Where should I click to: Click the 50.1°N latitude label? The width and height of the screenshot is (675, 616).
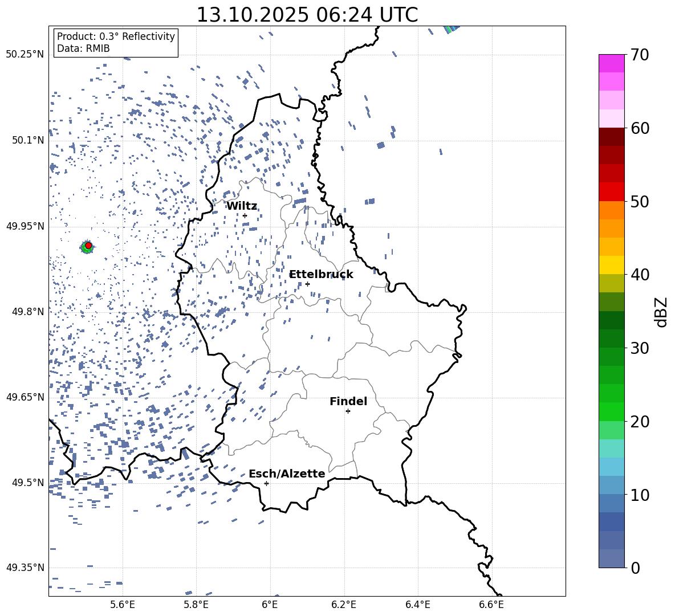(28, 140)
